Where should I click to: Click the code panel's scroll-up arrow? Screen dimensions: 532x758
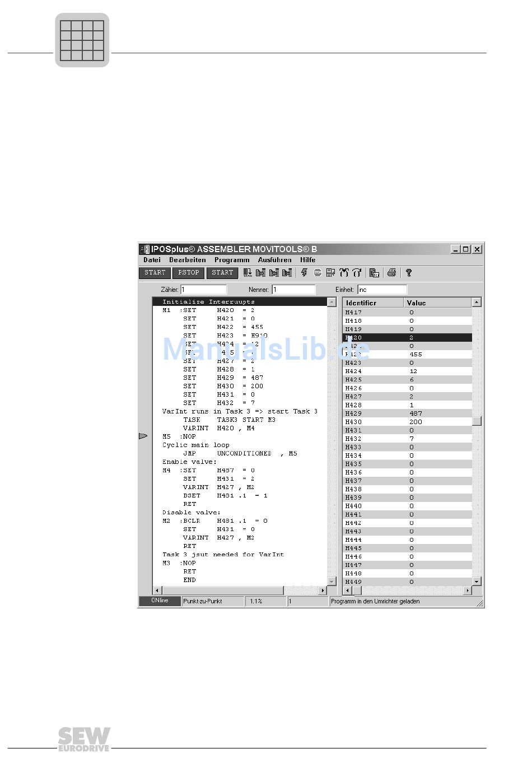[x=332, y=303]
